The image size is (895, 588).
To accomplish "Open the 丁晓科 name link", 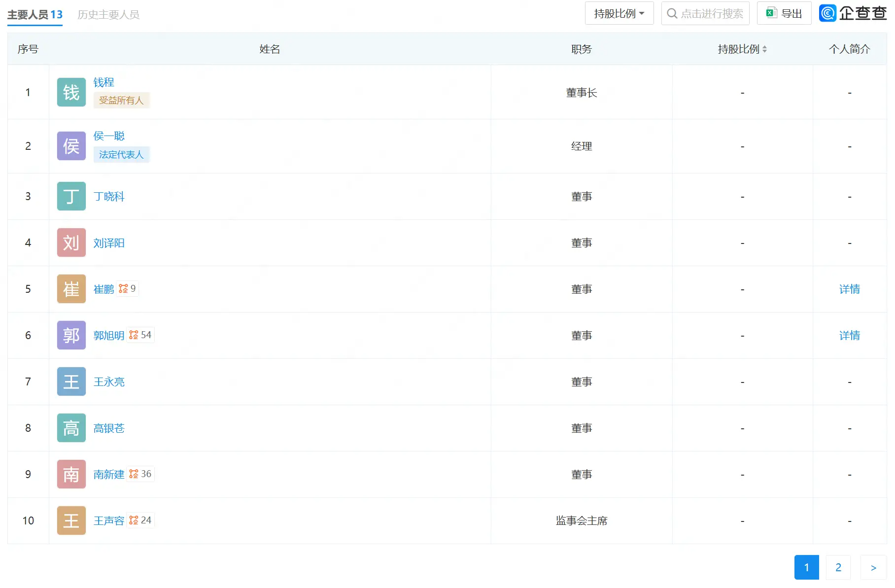I will [x=109, y=197].
